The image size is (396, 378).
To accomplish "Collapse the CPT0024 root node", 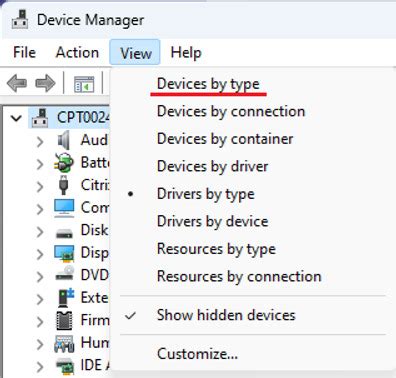I will click(x=16, y=118).
